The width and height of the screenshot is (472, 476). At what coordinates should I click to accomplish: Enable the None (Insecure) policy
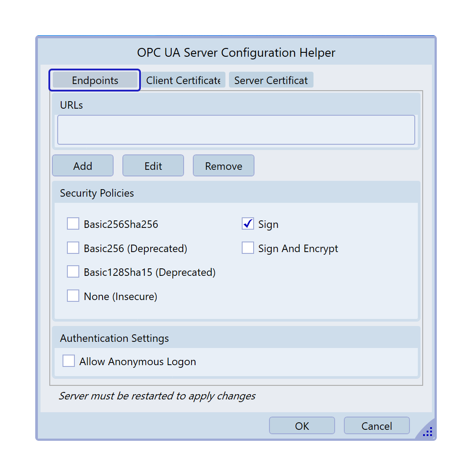click(x=73, y=296)
